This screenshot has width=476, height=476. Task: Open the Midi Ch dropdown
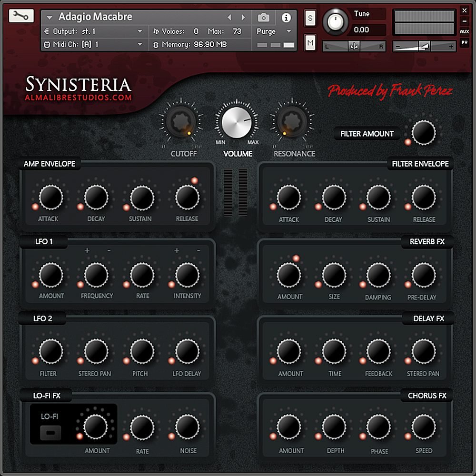coord(94,44)
